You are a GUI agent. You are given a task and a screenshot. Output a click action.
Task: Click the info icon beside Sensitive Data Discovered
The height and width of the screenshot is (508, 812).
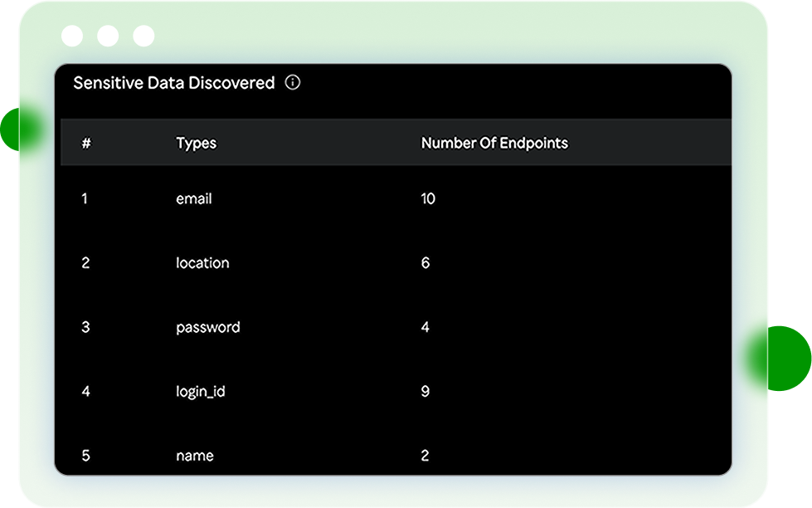click(293, 82)
